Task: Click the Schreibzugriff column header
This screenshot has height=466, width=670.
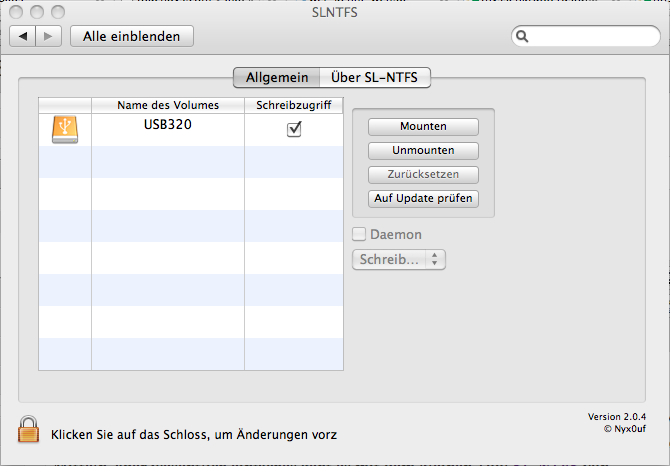Action: (294, 105)
